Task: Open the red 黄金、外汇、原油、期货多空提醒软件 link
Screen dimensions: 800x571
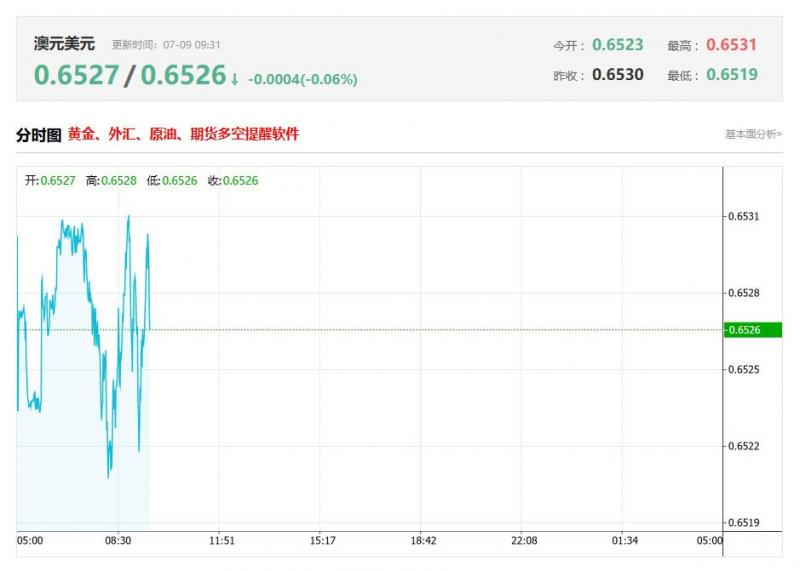Action: point(183,134)
